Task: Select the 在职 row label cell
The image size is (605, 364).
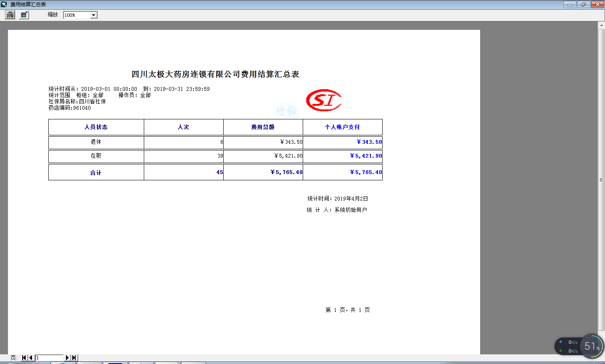Action: (96, 156)
